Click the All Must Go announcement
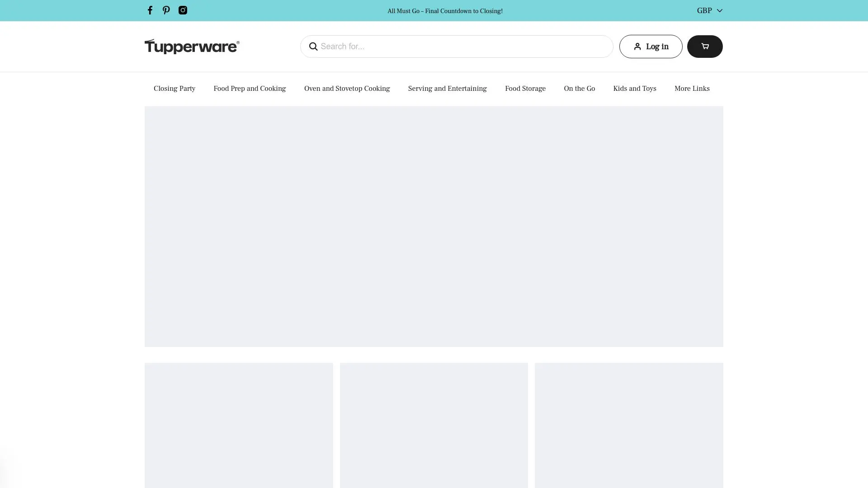 tap(445, 11)
